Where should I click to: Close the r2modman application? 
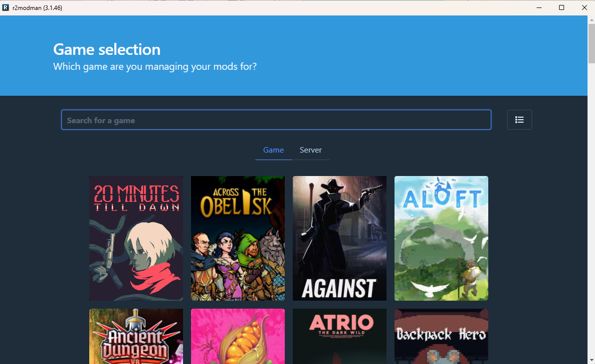point(584,7)
